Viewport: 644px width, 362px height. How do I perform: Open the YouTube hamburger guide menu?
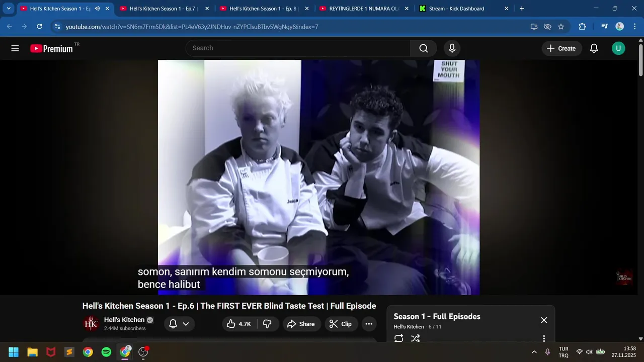15,48
